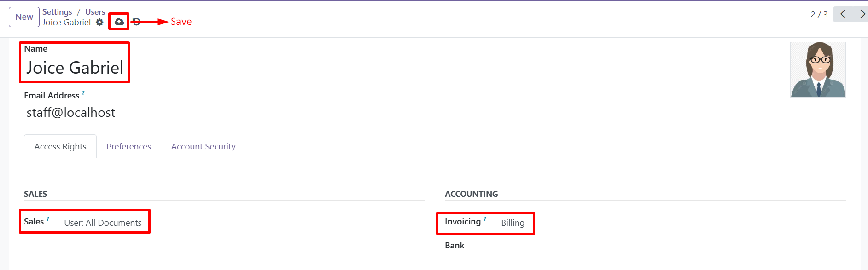Select the Access Rights tab
Screen dimensions: 868x270
60,146
